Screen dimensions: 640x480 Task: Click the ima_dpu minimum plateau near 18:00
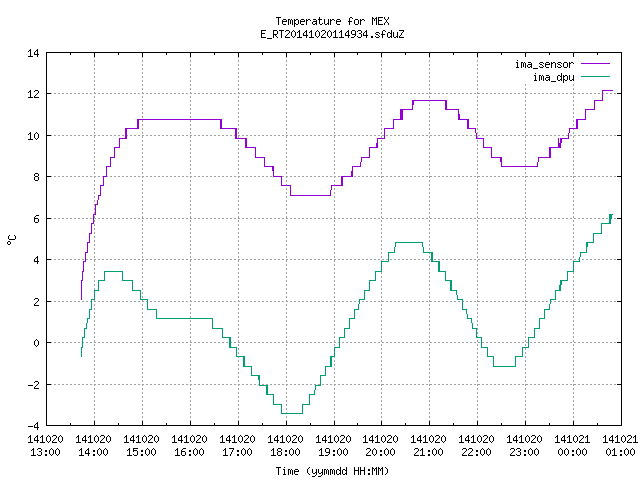tap(292, 413)
